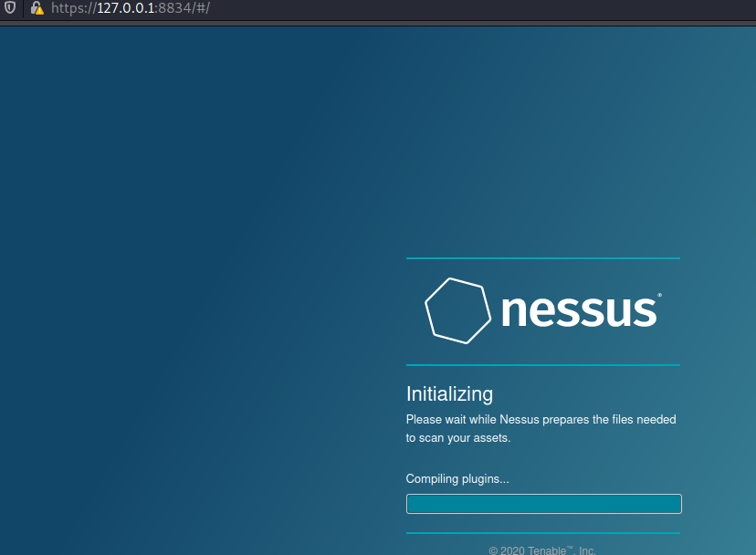Click the tracking protection shield icon
This screenshot has width=756, height=555.
point(10,7)
